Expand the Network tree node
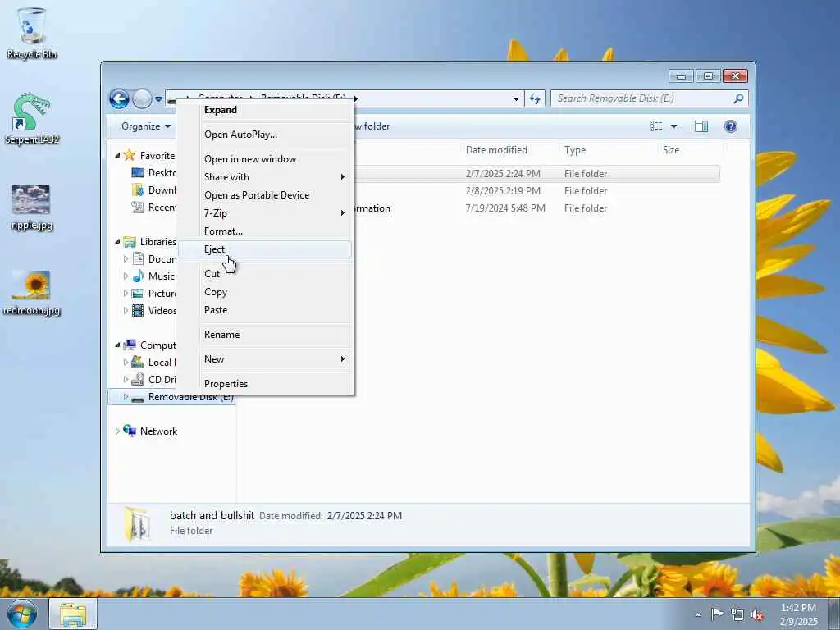Image resolution: width=840 pixels, height=630 pixels. [117, 431]
